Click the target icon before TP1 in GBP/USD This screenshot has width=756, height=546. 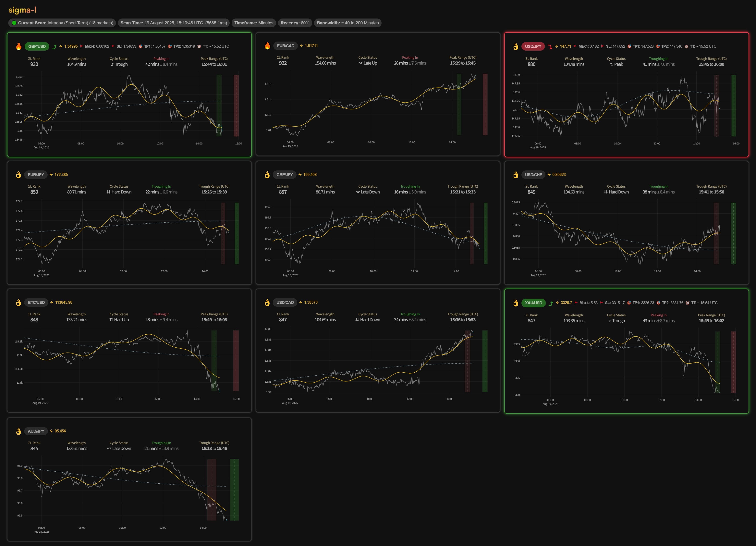(140, 46)
